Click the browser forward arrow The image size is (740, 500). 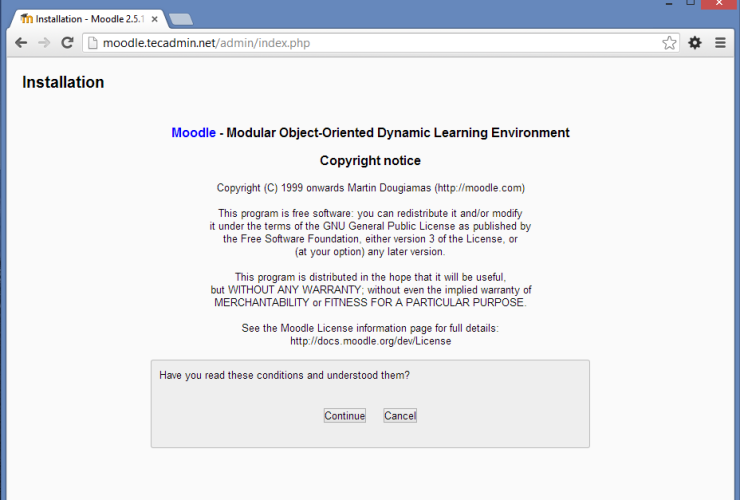click(44, 42)
